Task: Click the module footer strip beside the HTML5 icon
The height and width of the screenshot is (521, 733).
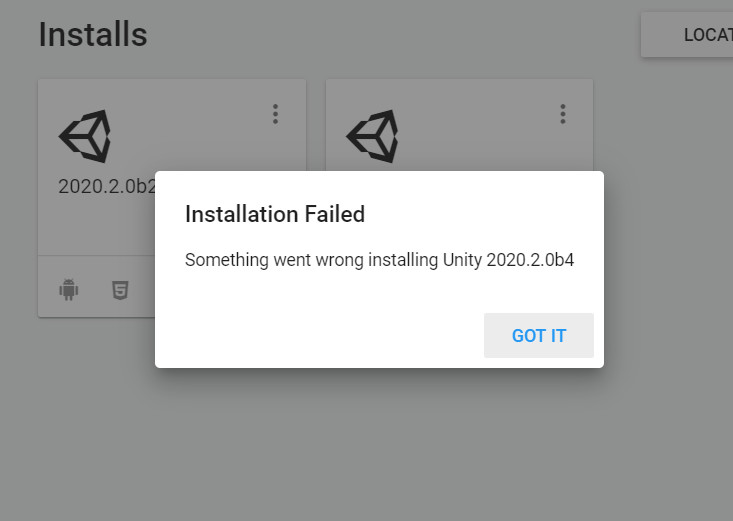Action: 142,290
